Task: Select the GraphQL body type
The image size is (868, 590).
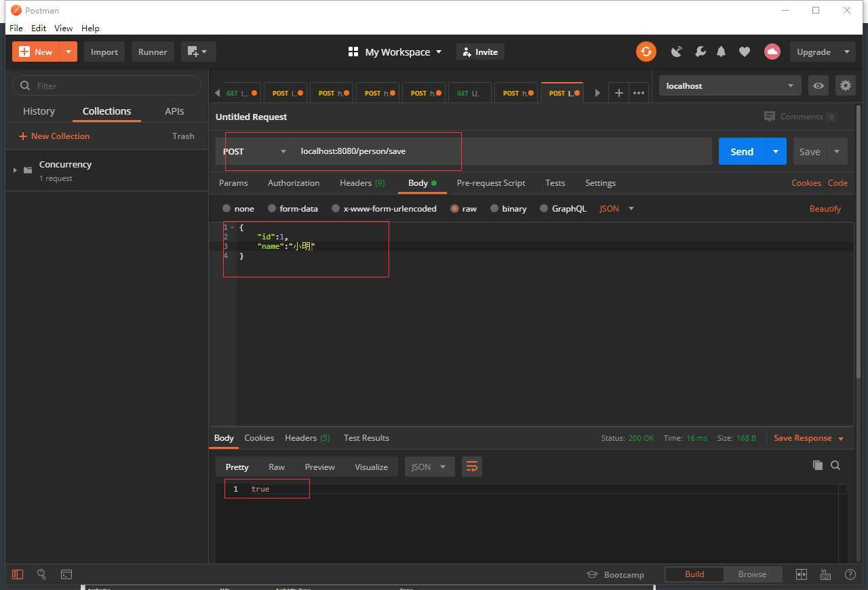Action: (544, 208)
